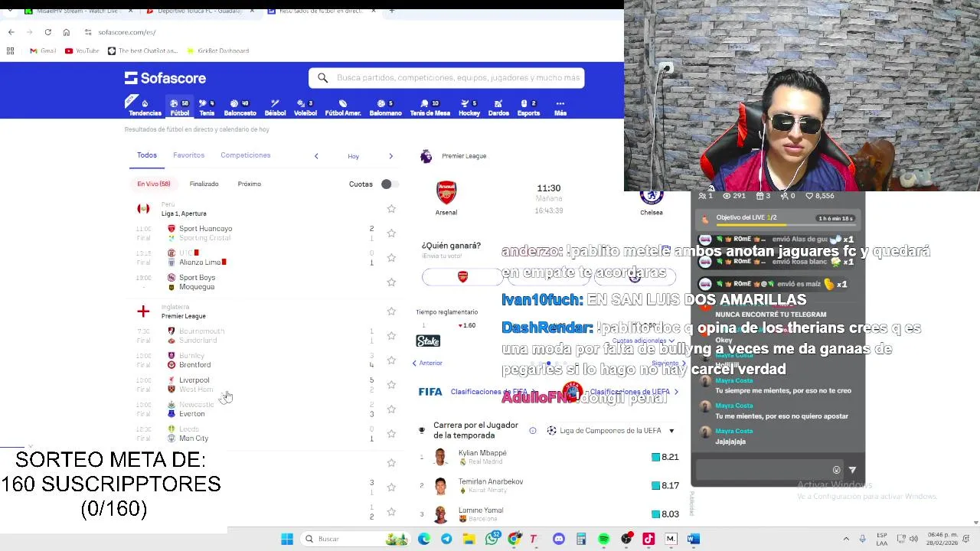Open the KickBot Dashboard bookmark

(217, 51)
